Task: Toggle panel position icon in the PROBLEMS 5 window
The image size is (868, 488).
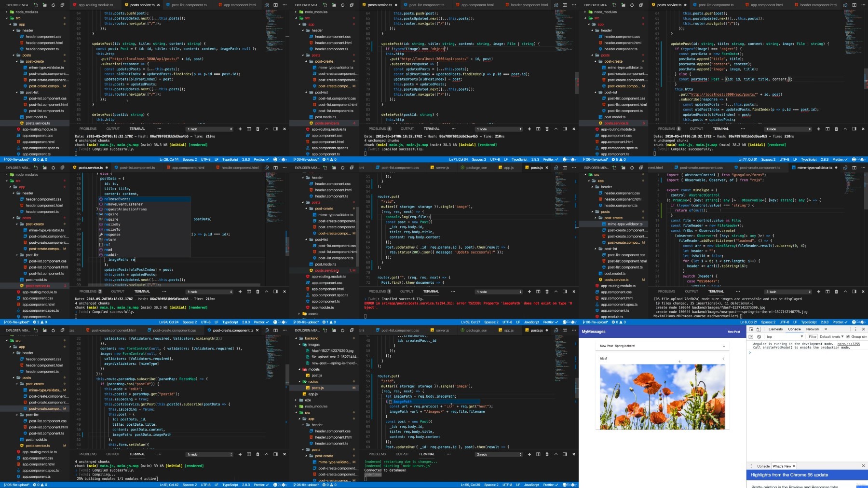Action: click(854, 129)
